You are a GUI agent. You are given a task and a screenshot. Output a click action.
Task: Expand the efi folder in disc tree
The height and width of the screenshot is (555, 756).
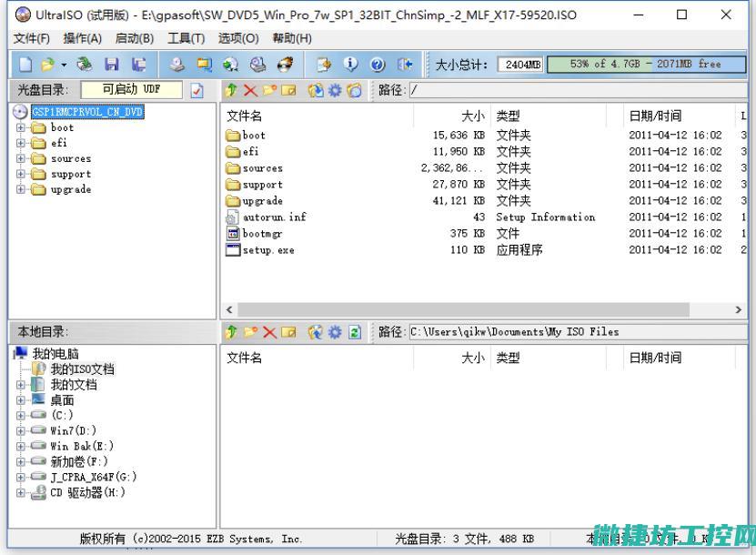(x=20, y=143)
